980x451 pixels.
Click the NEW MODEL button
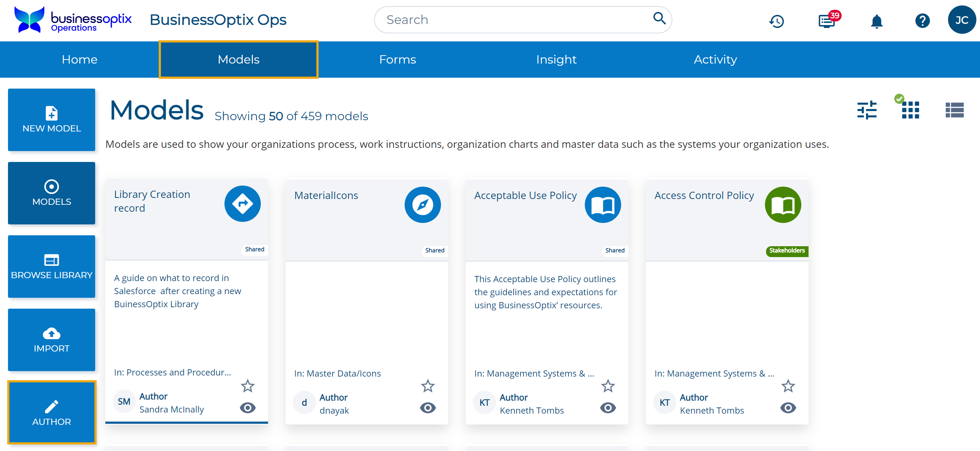(52, 120)
